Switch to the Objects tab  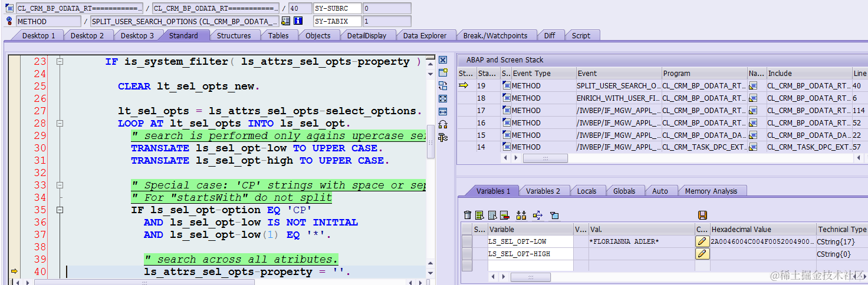click(x=318, y=36)
